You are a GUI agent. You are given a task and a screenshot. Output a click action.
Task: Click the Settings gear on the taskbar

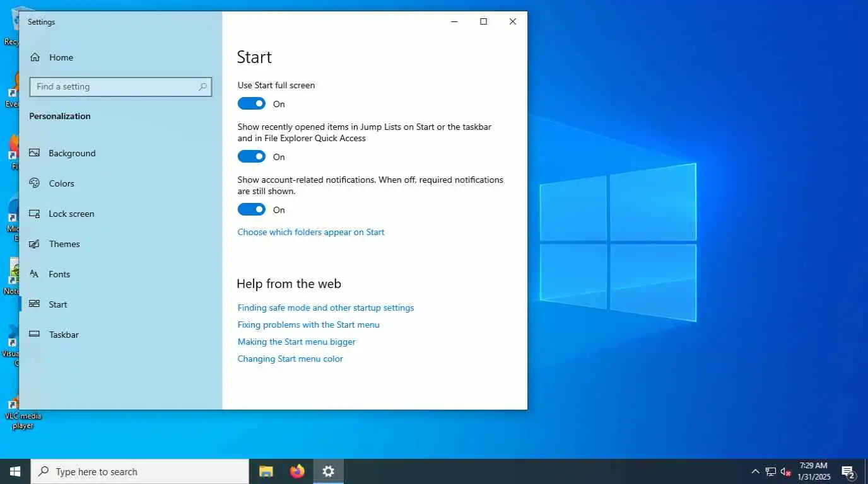click(x=328, y=471)
